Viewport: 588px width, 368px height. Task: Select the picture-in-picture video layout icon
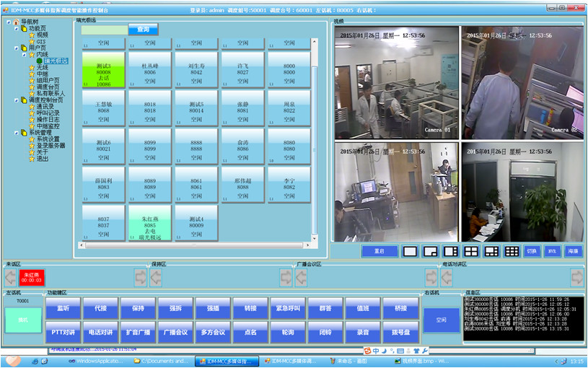tap(431, 252)
